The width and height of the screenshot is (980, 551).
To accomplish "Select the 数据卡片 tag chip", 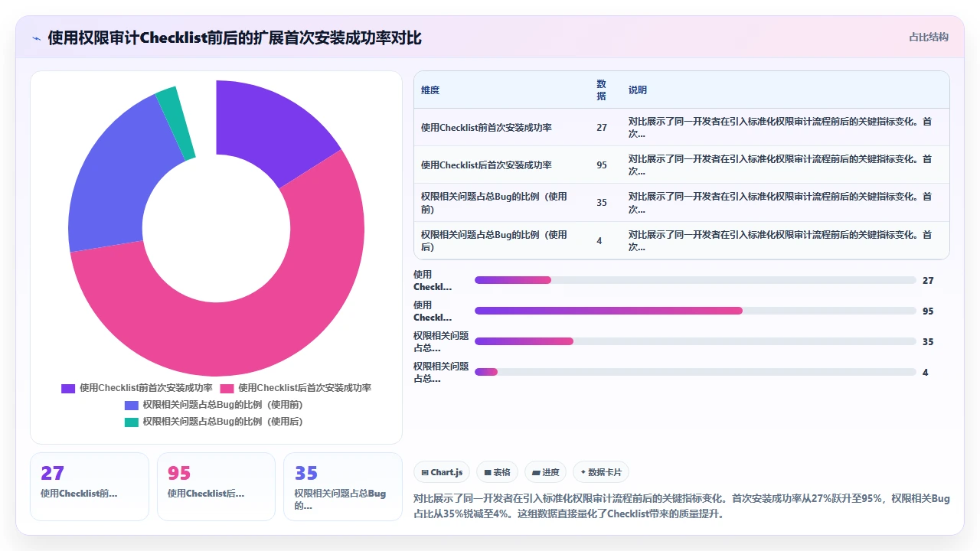I will [601, 473].
